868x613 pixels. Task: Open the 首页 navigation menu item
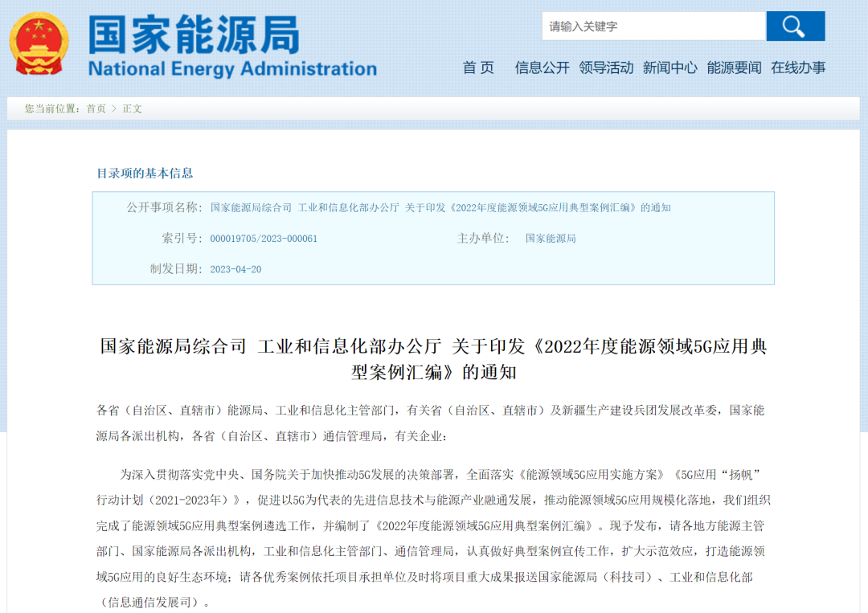click(478, 68)
